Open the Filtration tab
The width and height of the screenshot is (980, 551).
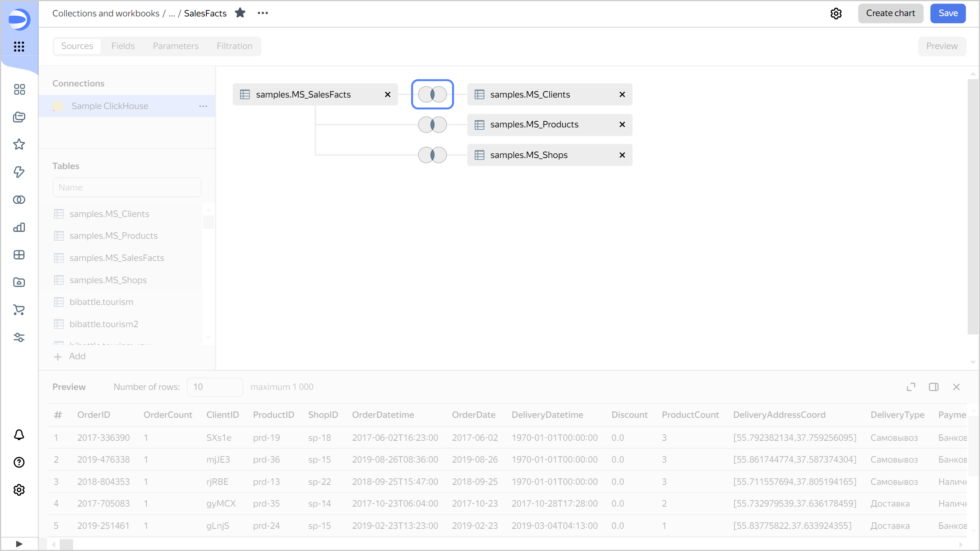click(234, 46)
